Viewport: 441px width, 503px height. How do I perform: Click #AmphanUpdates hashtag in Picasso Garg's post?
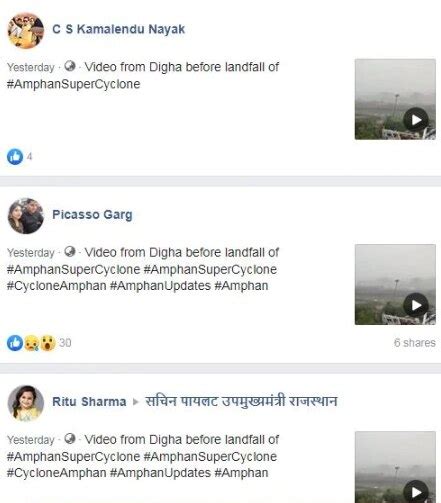point(160,286)
